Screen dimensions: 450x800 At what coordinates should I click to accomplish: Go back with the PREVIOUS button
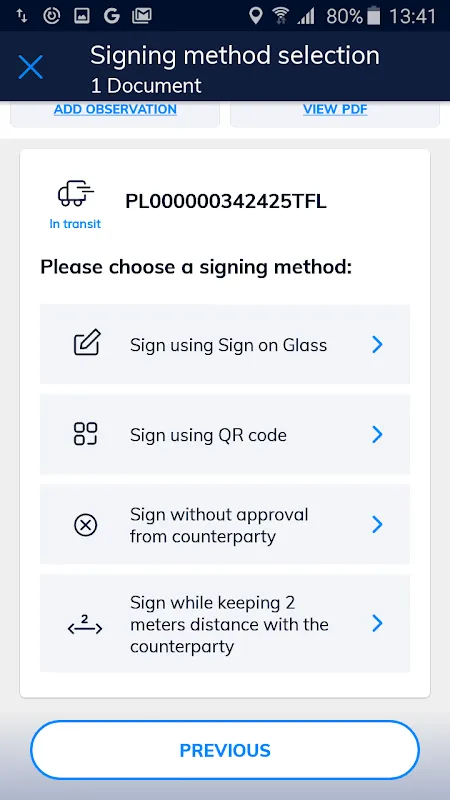tap(225, 750)
